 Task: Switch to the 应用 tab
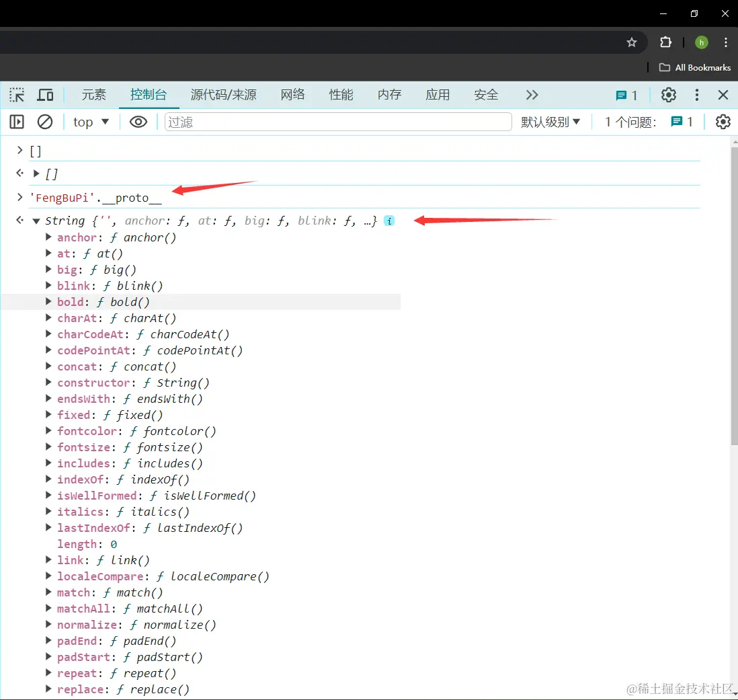[x=438, y=95]
